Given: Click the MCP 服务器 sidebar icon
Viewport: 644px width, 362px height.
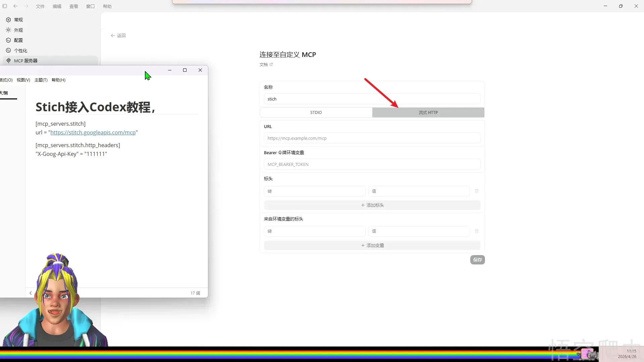Looking at the screenshot, I should 8,61.
